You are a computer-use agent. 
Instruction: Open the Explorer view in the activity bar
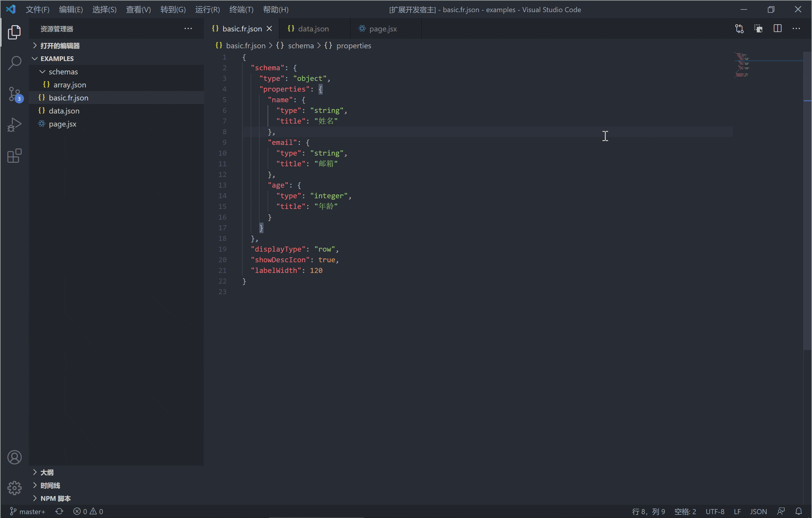(x=14, y=32)
